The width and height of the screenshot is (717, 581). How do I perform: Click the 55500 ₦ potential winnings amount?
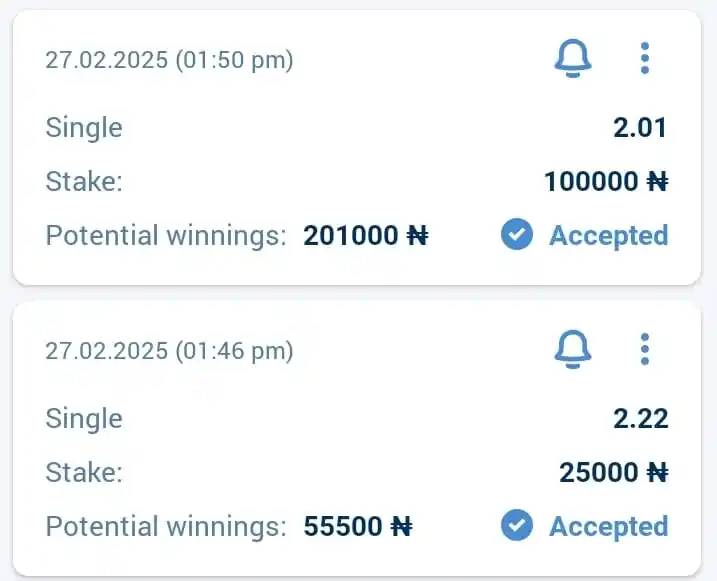(x=358, y=527)
